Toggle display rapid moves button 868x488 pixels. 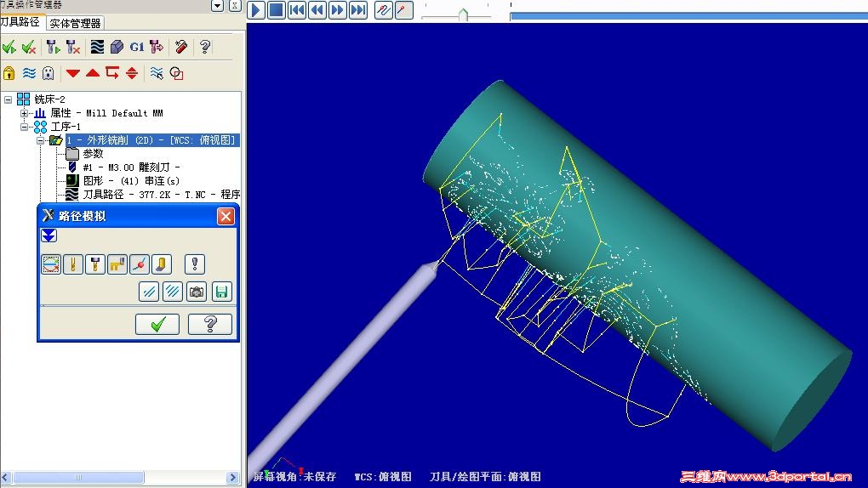click(117, 264)
